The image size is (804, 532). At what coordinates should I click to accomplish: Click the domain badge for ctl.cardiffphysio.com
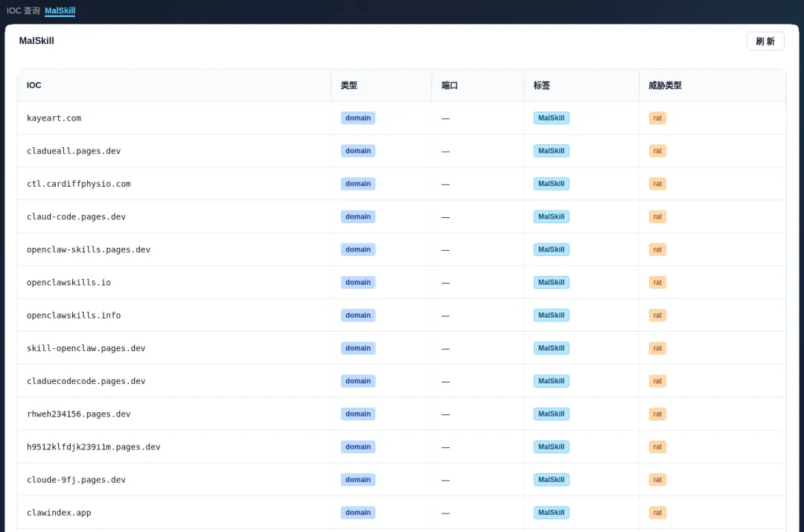[x=358, y=184]
